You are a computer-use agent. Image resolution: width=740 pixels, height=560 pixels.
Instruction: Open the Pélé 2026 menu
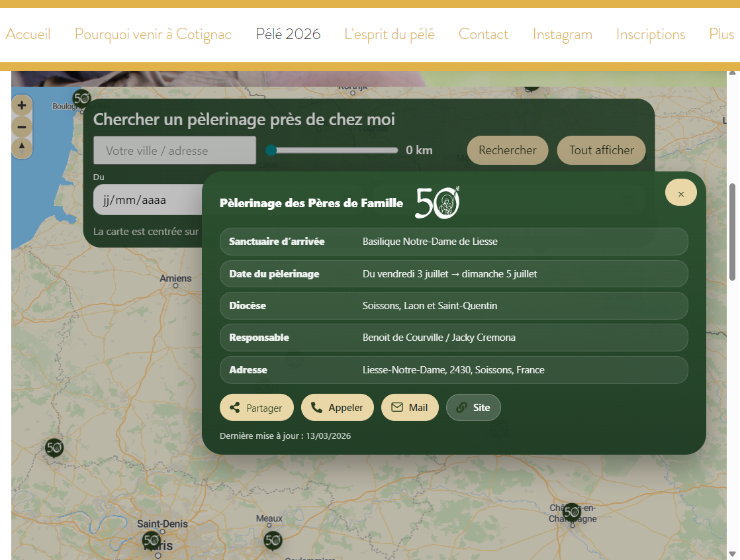click(x=288, y=34)
